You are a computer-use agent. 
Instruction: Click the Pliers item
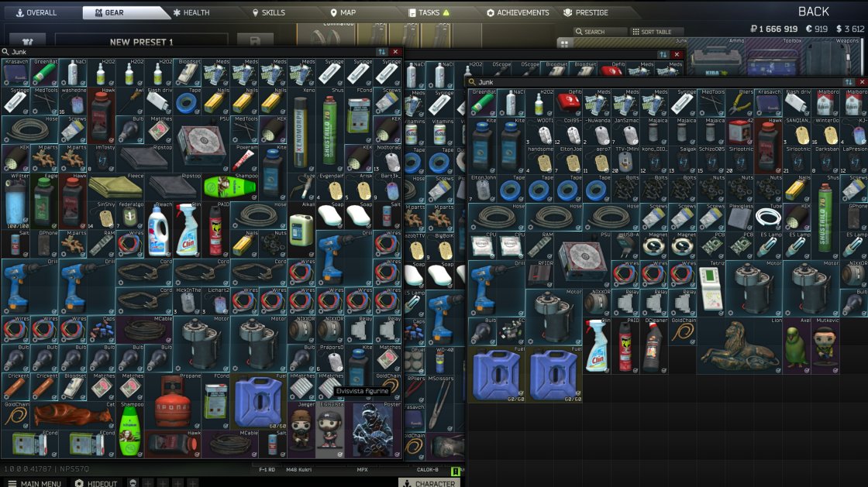coord(739,102)
